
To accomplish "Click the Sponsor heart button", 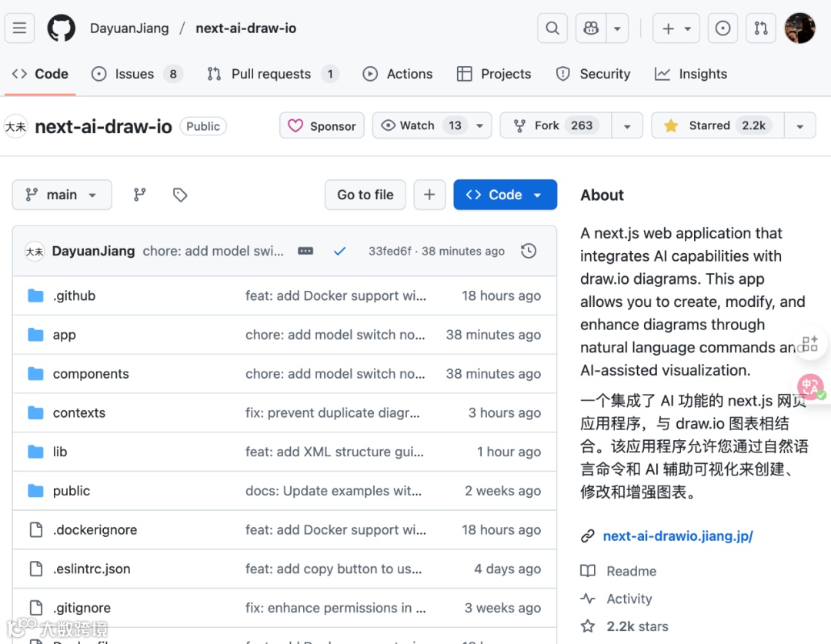I will coord(322,125).
